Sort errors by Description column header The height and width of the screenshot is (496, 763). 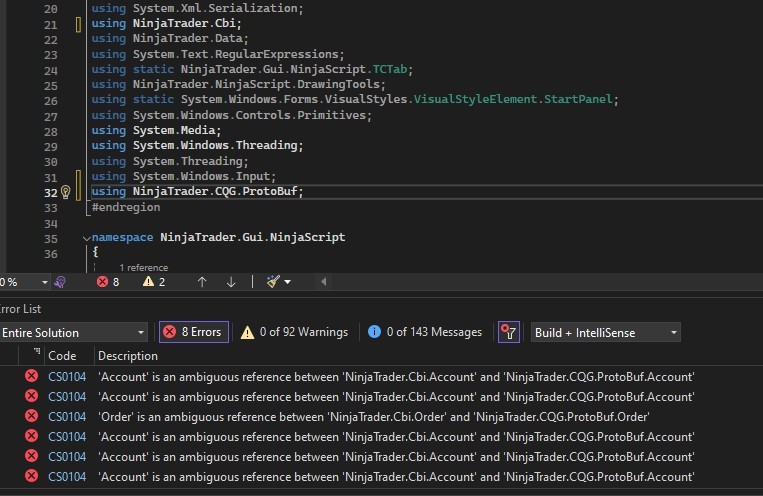pos(128,355)
